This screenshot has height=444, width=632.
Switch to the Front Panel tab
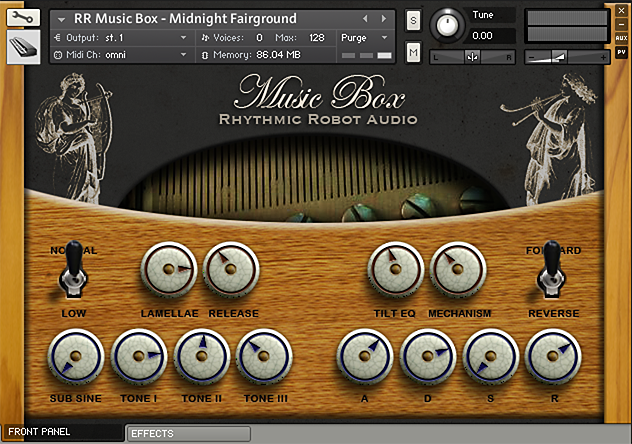62,432
